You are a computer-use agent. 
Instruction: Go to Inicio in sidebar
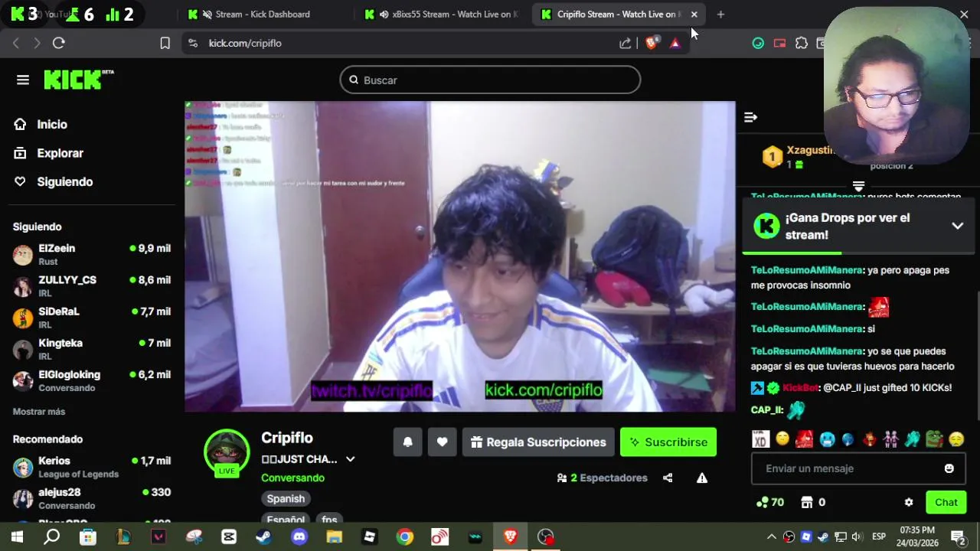[41, 124]
